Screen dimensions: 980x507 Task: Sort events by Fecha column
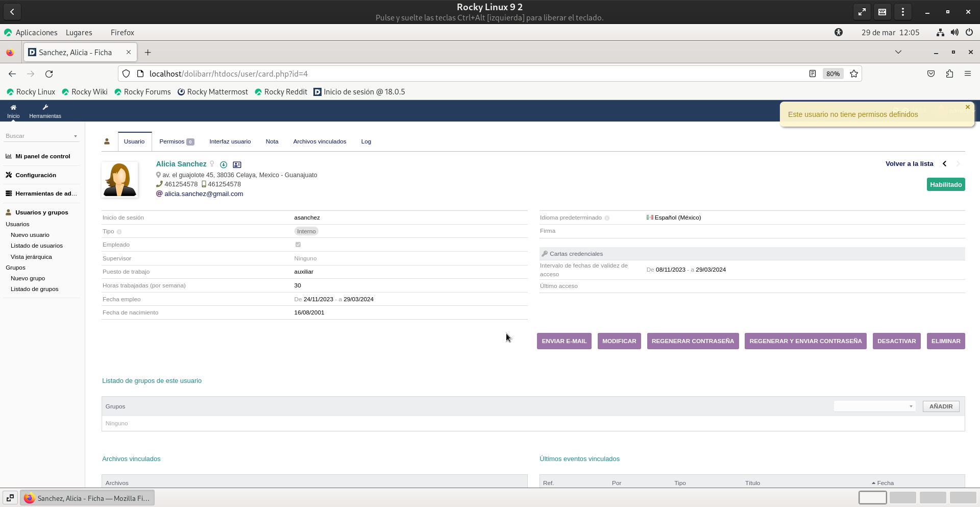[885, 483]
